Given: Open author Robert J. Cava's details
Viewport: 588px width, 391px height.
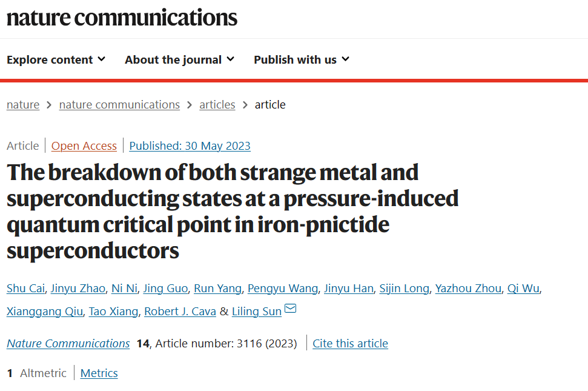Looking at the screenshot, I should click(180, 312).
